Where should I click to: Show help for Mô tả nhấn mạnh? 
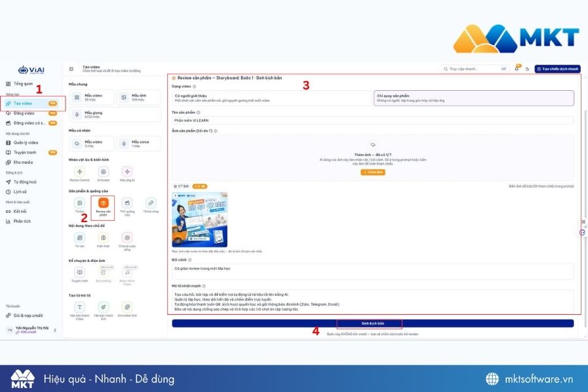click(x=204, y=286)
